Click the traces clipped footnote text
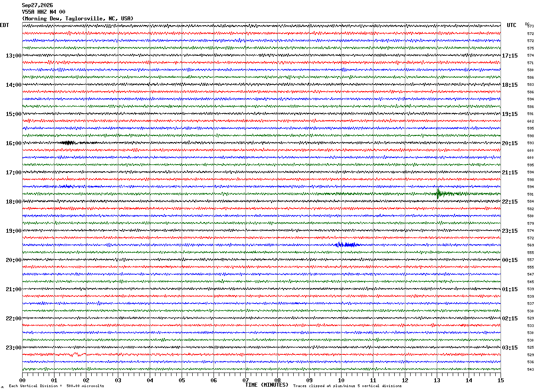Image resolution: width=536 pixels, height=392 pixels. click(347, 386)
